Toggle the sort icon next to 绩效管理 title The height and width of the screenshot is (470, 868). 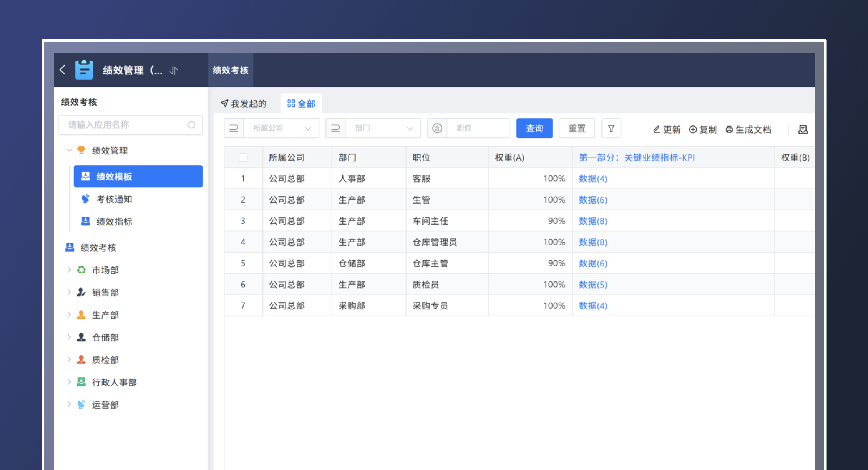point(173,71)
